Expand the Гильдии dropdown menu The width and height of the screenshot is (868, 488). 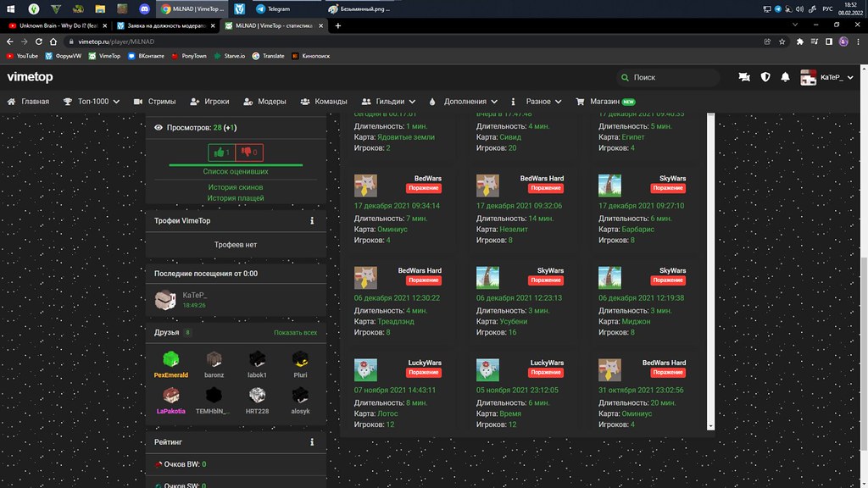[390, 102]
